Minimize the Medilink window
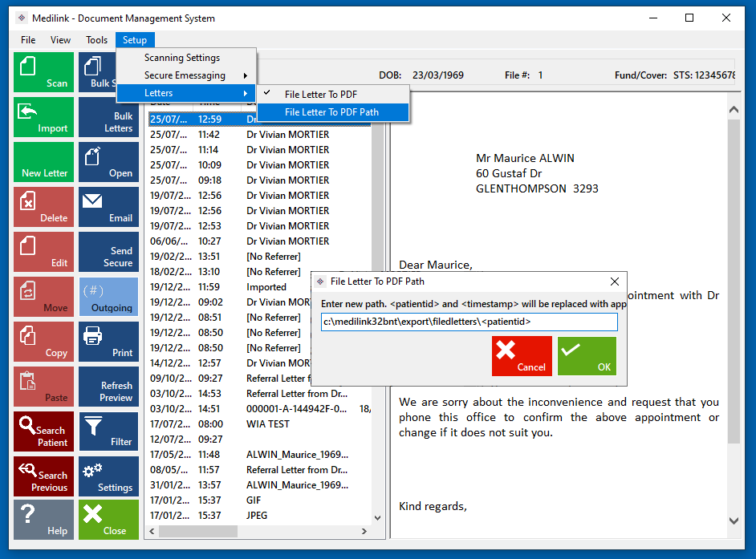The height and width of the screenshot is (559, 756). 653,18
